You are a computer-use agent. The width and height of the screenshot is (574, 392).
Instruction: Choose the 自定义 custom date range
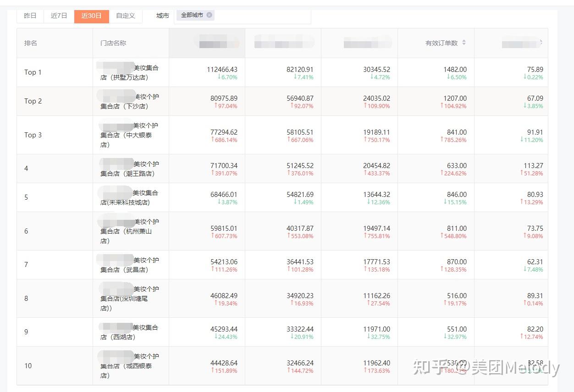126,16
